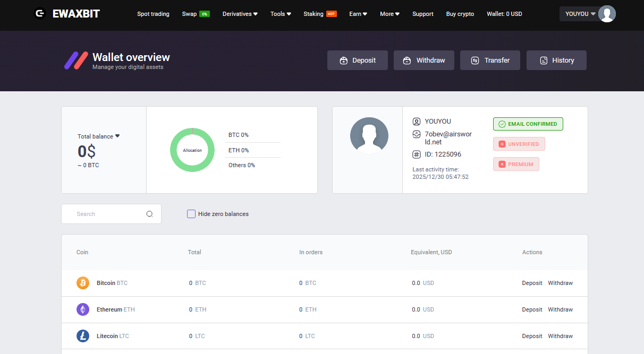Click the large profile avatar picture
The height and width of the screenshot is (354, 644).
[x=369, y=136]
